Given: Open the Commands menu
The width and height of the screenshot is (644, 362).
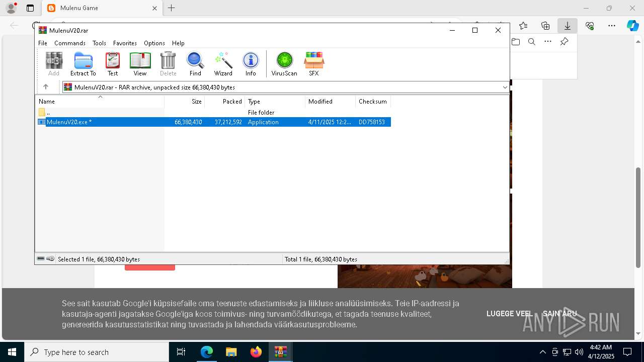Looking at the screenshot, I should 70,43.
